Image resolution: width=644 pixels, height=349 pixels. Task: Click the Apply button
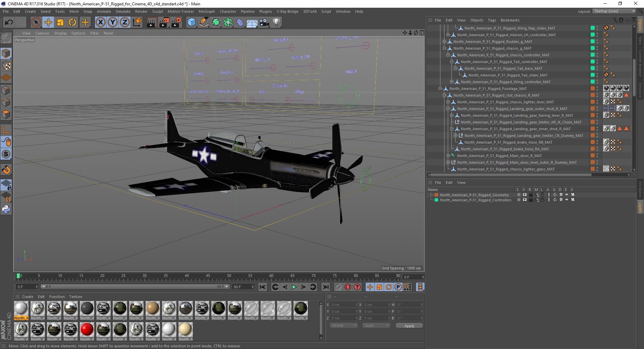pyautogui.click(x=409, y=326)
